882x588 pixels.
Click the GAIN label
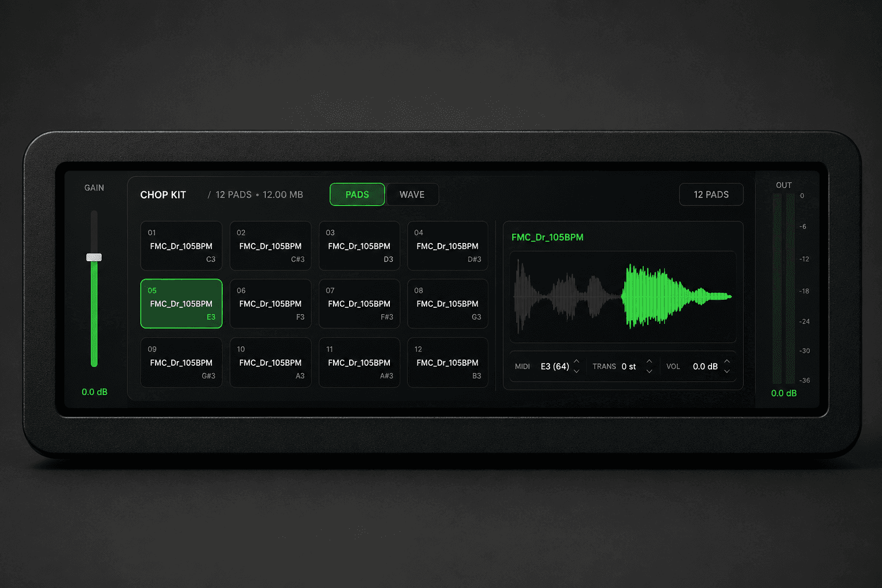[94, 188]
